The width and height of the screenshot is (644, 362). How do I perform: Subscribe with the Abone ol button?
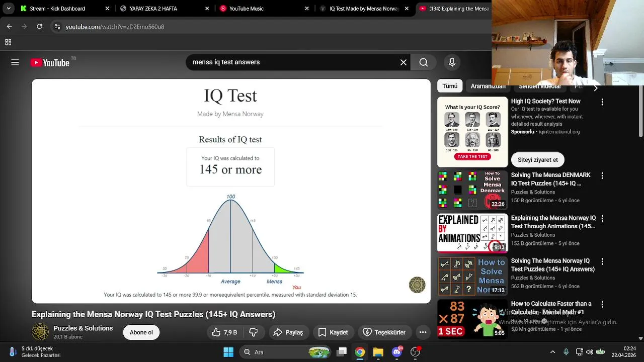coord(141,332)
